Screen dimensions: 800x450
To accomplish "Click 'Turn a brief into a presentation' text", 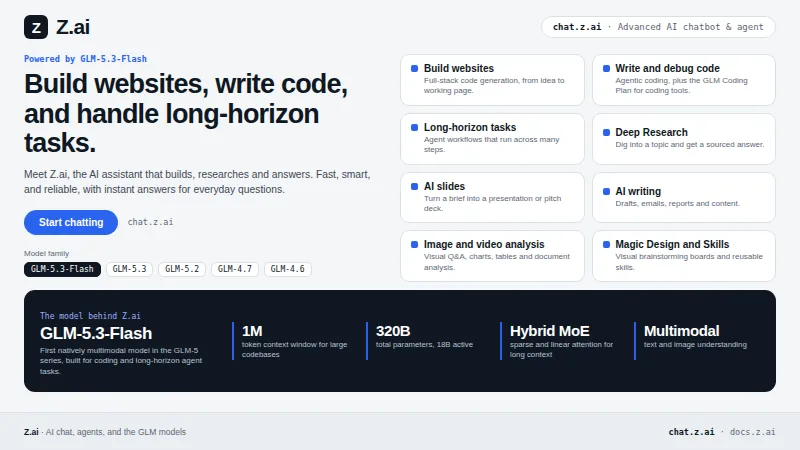I will point(492,204).
